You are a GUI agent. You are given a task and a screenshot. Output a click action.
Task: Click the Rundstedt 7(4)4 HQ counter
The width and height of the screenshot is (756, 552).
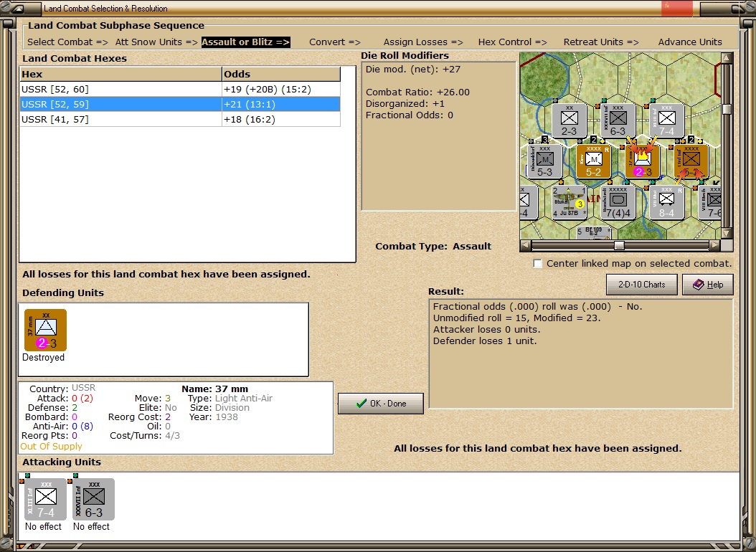[x=618, y=202]
